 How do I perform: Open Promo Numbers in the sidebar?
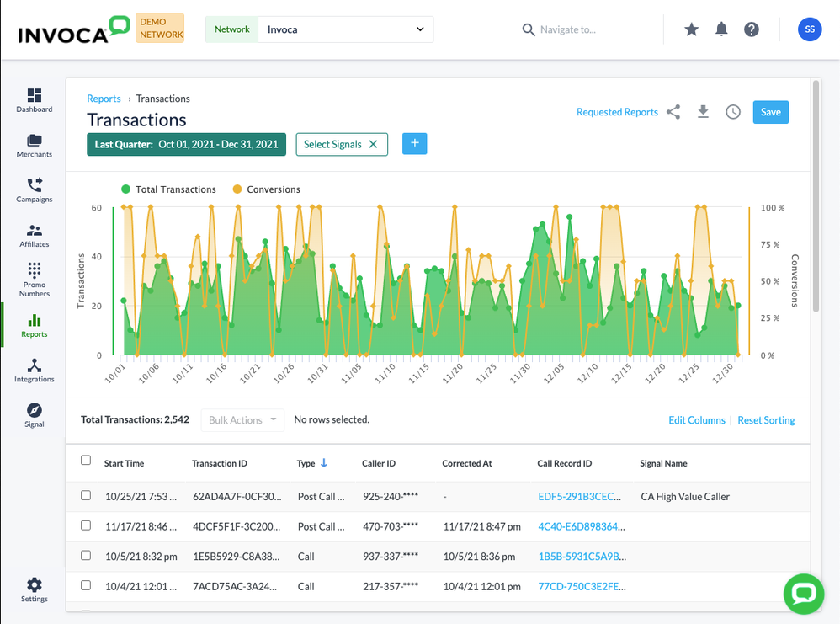[x=35, y=280]
